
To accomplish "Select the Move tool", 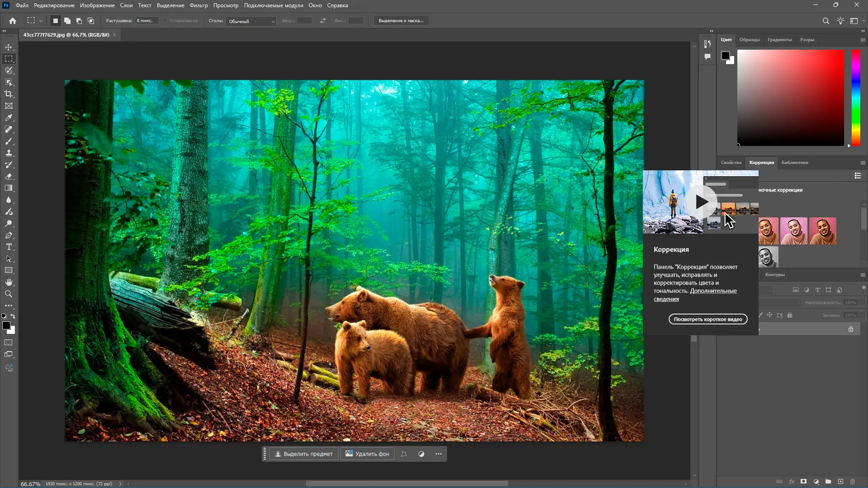I will coord(9,47).
